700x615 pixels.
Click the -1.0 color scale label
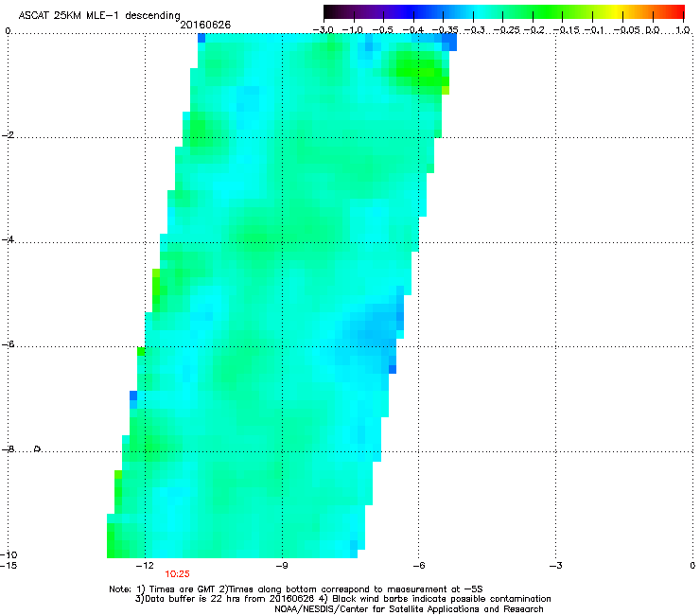pyautogui.click(x=353, y=30)
